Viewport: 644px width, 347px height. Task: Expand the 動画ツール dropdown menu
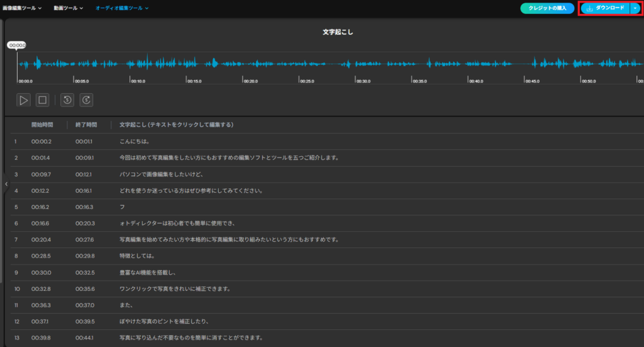click(x=69, y=8)
